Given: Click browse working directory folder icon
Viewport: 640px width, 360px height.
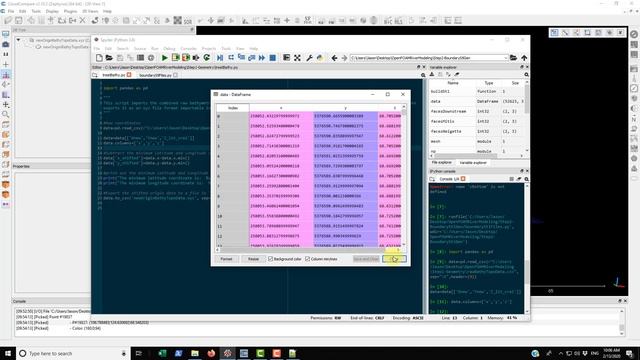Looking at the screenshot, I should [513, 58].
